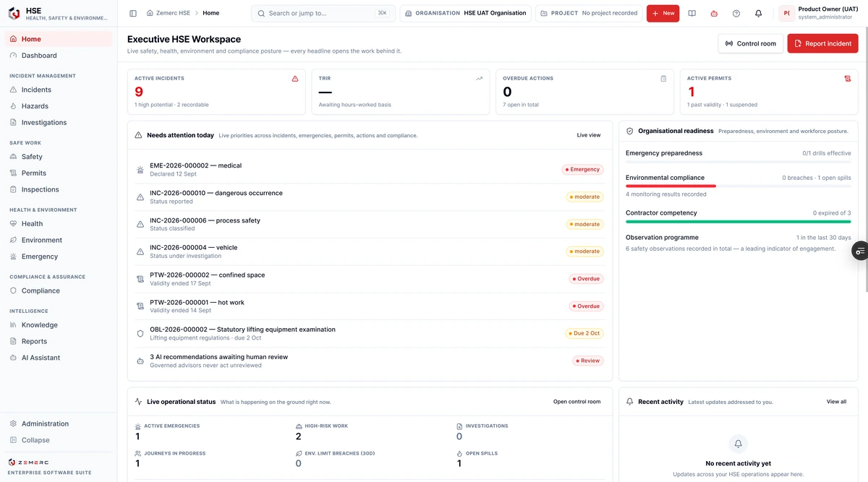
Task: Open 3 AI recommendations awaiting human review
Action: point(370,361)
